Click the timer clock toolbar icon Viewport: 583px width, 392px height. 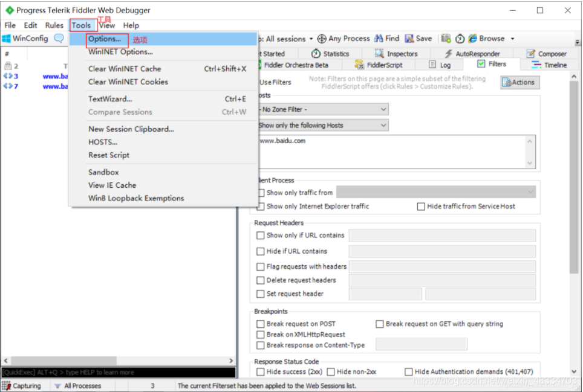point(460,39)
